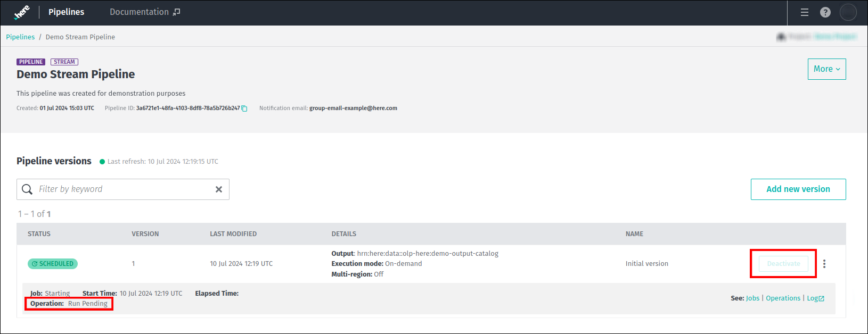This screenshot has height=334, width=868.
Task: Click the HERE logo in header
Action: pyautogui.click(x=21, y=12)
